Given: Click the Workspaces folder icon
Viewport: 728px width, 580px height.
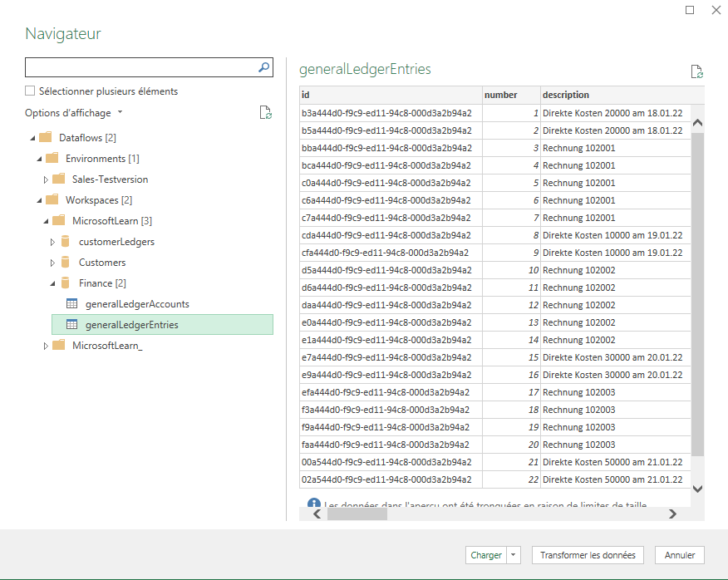Looking at the screenshot, I should pos(52,199).
